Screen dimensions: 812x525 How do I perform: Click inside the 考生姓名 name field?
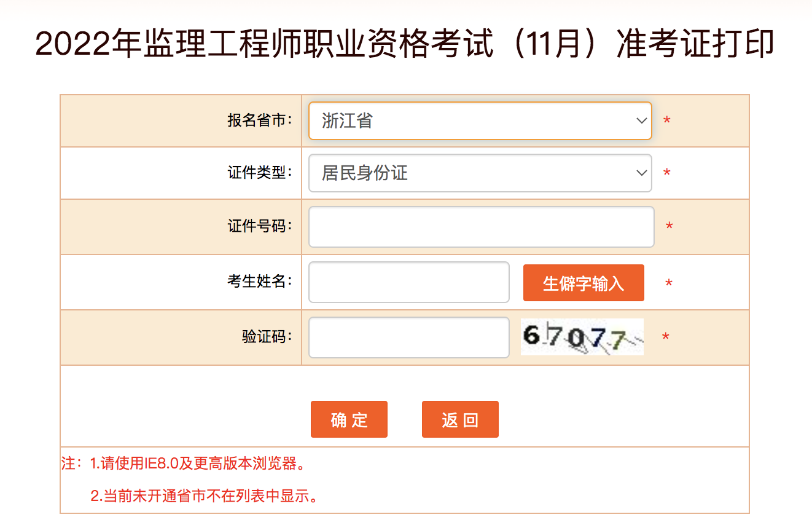click(408, 282)
